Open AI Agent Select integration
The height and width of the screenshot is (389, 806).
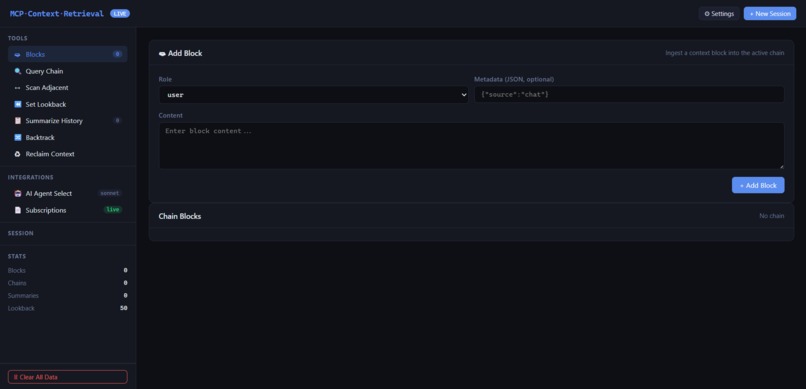click(67, 194)
